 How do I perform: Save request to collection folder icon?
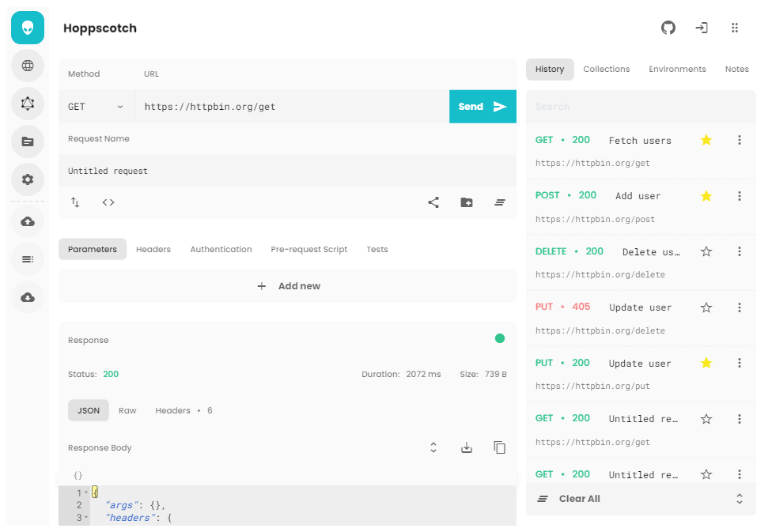(467, 202)
